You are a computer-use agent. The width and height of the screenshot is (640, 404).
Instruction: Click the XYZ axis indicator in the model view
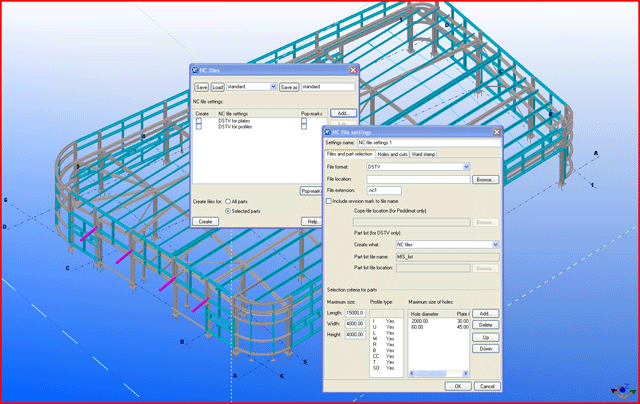[x=622, y=390]
